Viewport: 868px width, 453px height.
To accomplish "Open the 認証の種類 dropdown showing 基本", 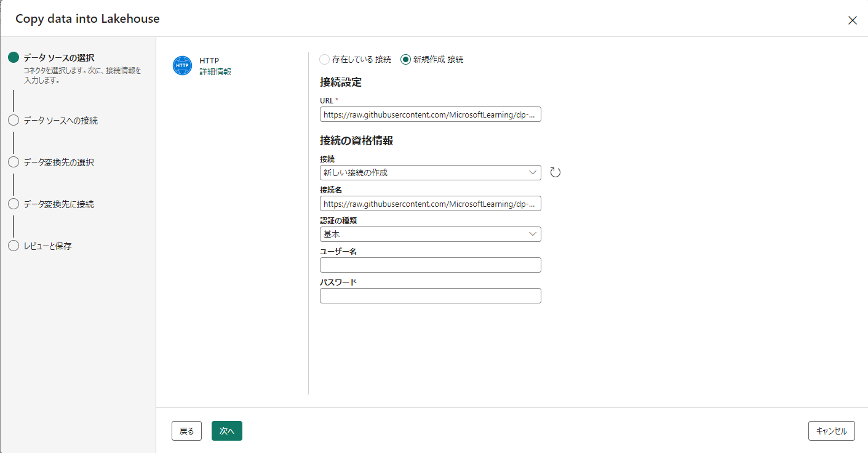I will coord(431,234).
